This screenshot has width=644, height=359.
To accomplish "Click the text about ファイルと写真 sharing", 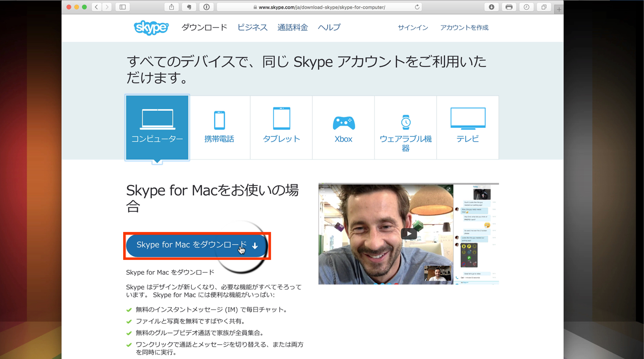I will click(191, 321).
